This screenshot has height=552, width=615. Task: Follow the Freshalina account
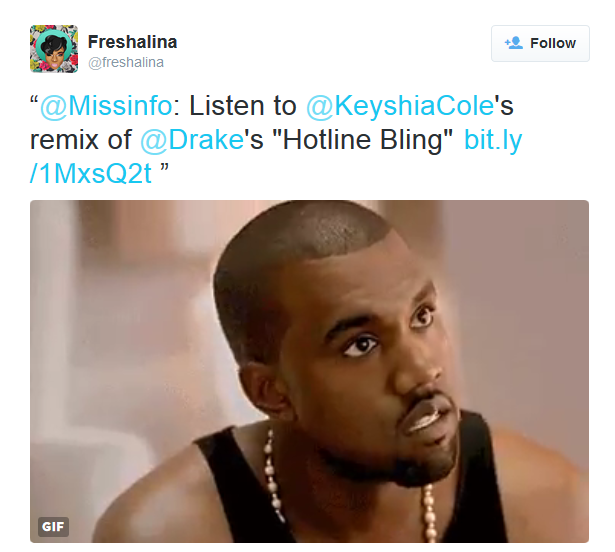tap(540, 44)
